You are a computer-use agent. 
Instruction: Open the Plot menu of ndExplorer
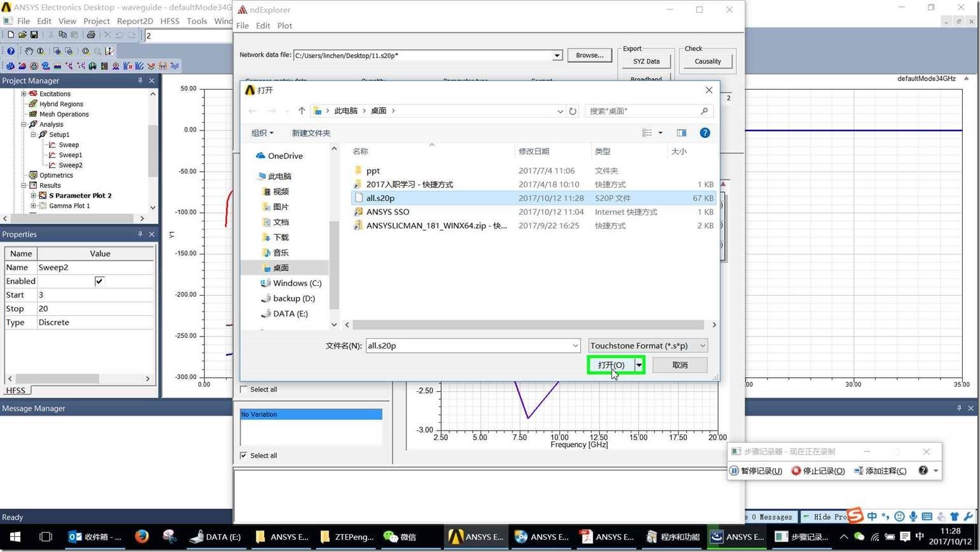284,25
